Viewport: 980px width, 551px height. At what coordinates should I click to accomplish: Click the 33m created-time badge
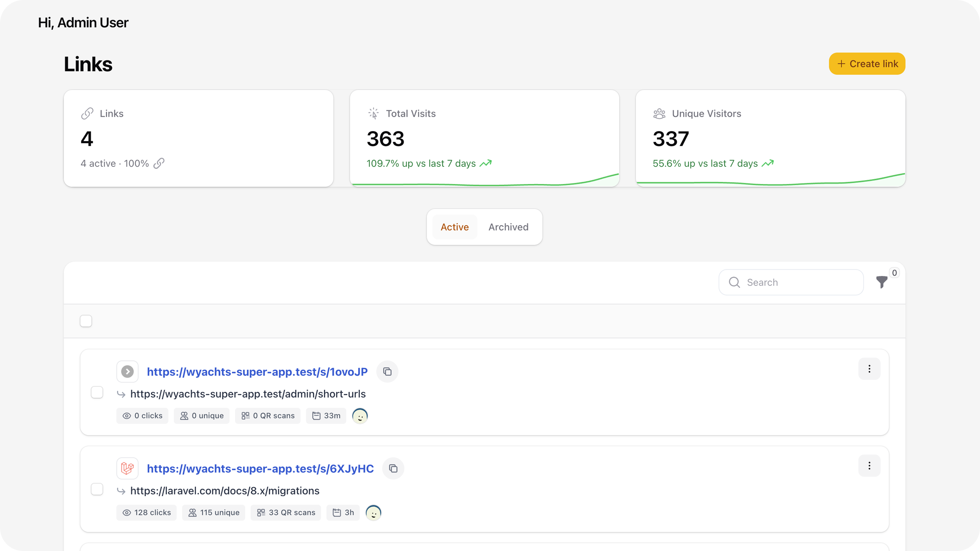[x=326, y=416]
